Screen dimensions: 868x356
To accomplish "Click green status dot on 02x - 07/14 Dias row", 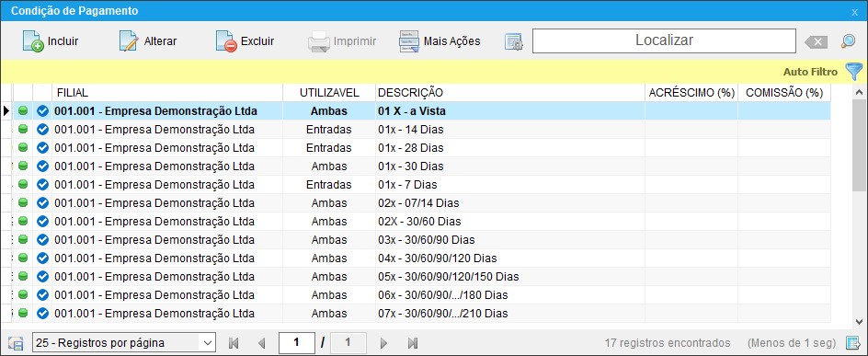I will [x=23, y=202].
